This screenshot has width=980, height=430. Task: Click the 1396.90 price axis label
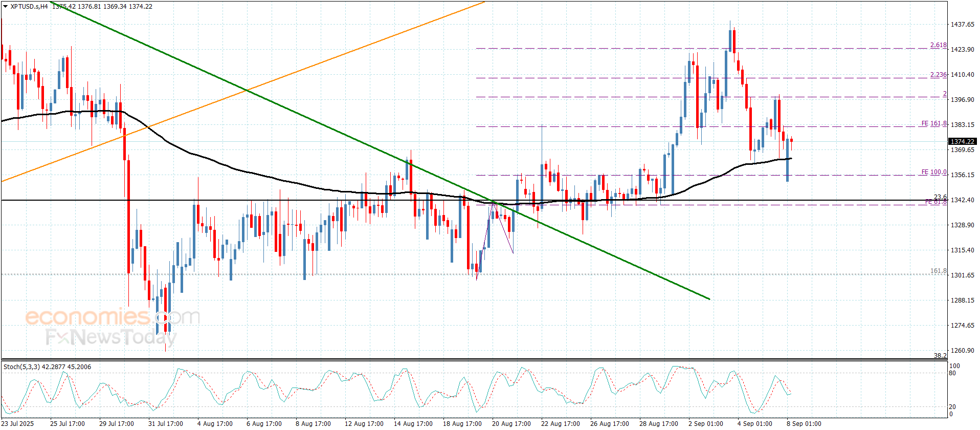(962, 100)
